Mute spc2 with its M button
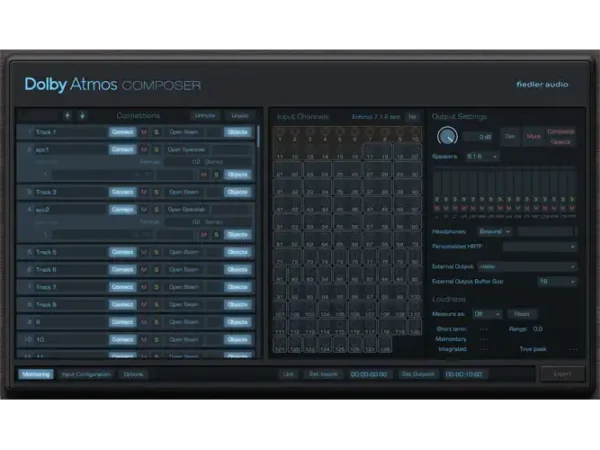Viewport: 600px width, 450px height. pos(144,210)
